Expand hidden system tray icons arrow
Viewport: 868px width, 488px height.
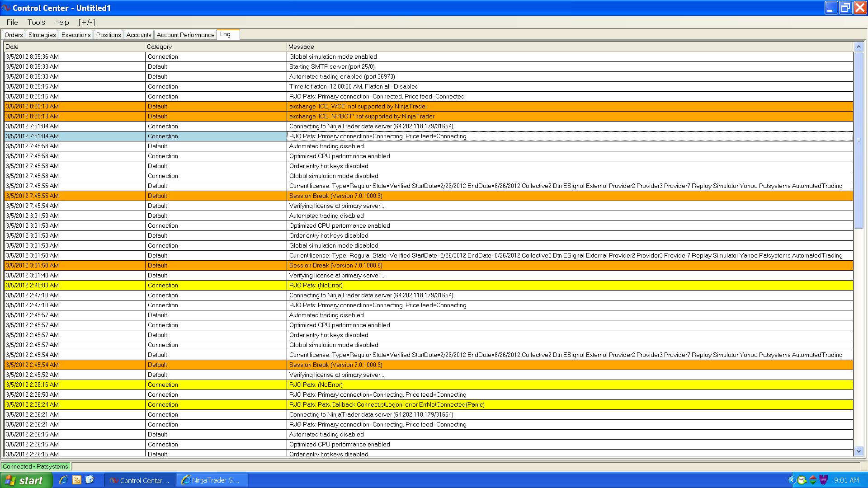coord(792,480)
